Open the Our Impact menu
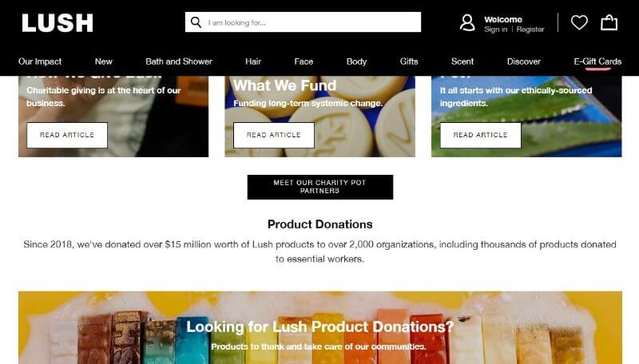The width and height of the screenshot is (639, 364). click(40, 61)
